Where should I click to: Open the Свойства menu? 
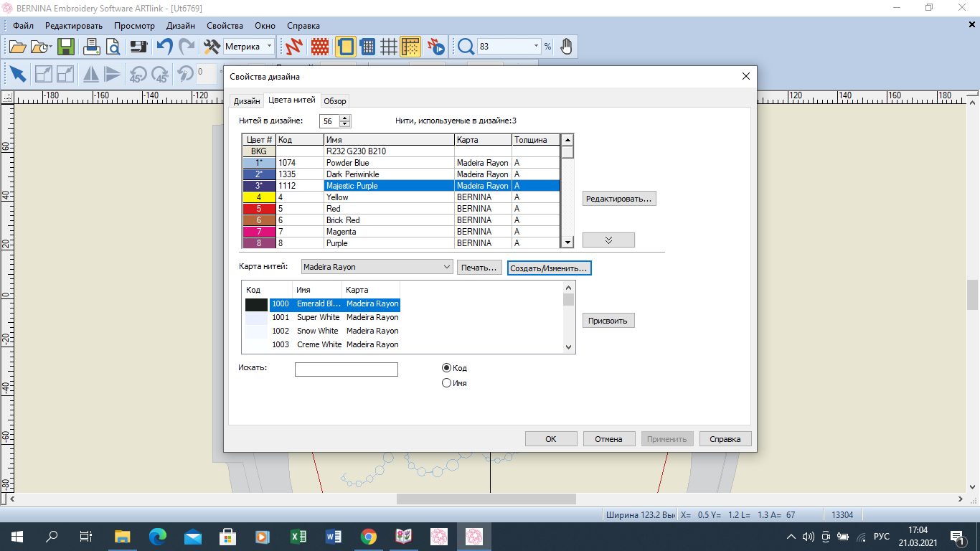coord(225,25)
